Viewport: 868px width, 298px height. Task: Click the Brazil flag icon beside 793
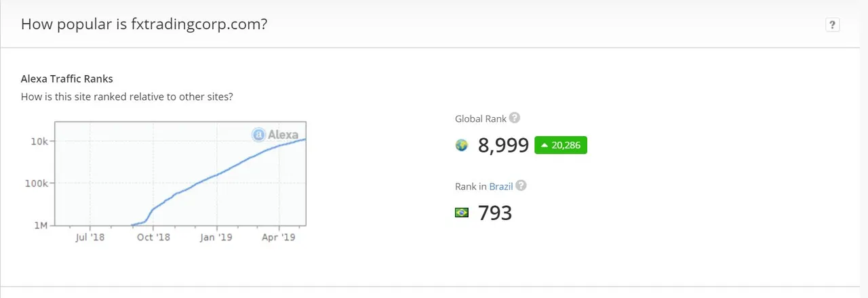462,213
